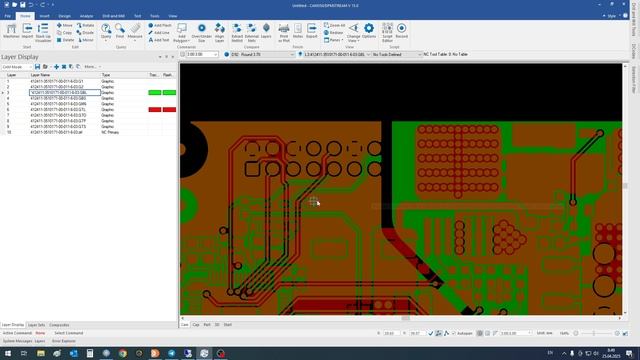Image resolution: width=640 pixels, height=360 pixels.
Task: Save layers with Layer Display save icon
Action: (x=38, y=67)
